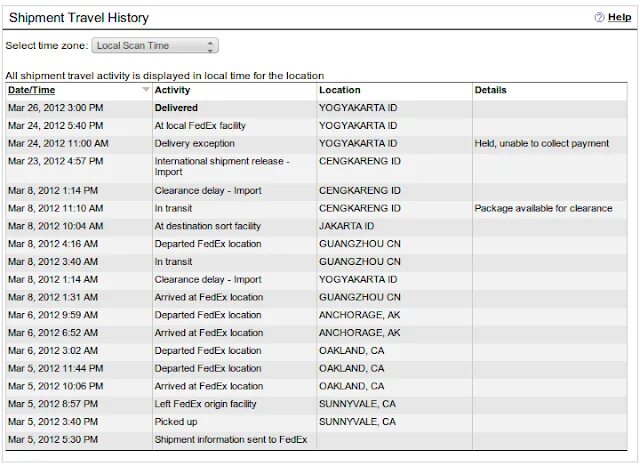Click Shipment information sent to FedEx
The image size is (640, 466).
coord(231,439)
